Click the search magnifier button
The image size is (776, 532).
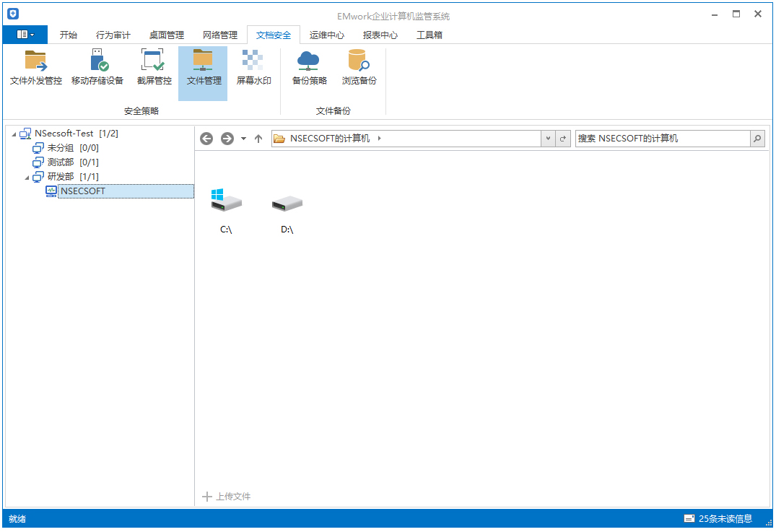(x=757, y=139)
